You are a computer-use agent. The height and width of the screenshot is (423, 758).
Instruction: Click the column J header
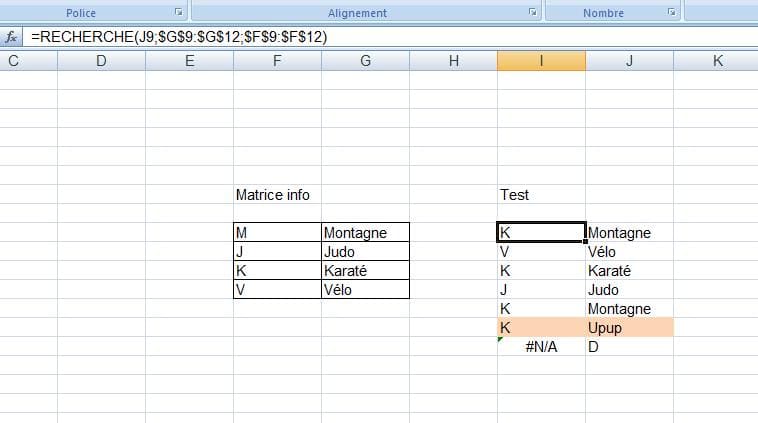(629, 62)
